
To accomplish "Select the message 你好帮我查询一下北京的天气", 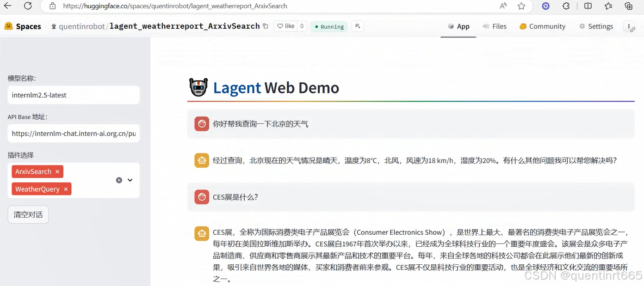I will 260,124.
